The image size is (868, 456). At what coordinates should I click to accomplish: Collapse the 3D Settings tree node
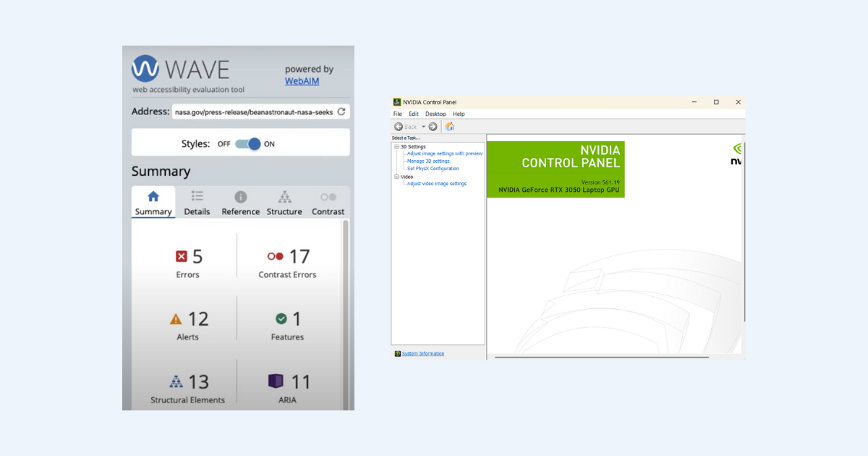coord(396,147)
